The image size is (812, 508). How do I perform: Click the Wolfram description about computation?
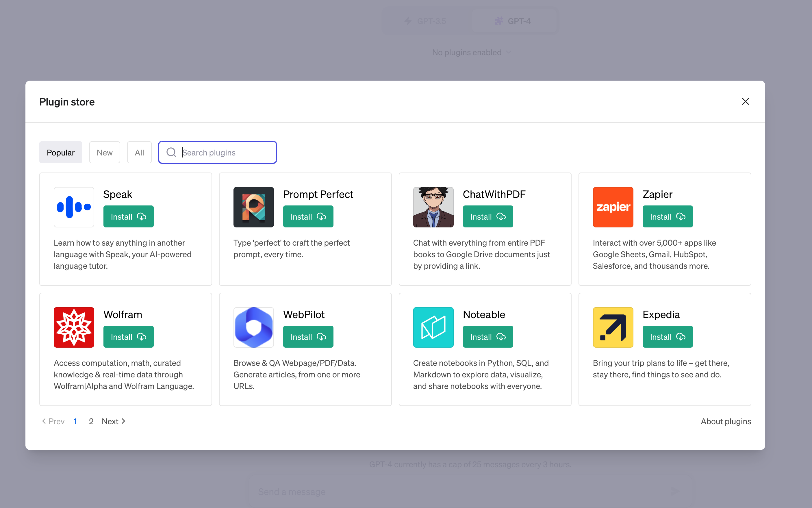pos(124,374)
